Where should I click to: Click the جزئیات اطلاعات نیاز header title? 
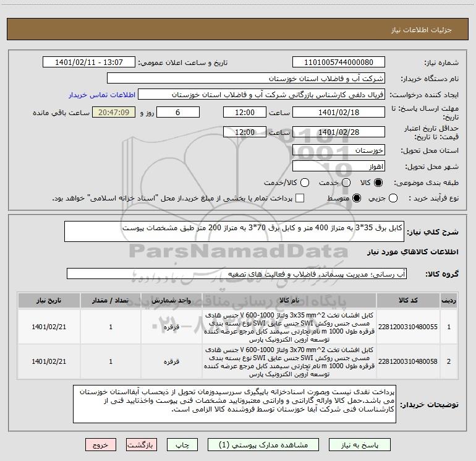(422, 30)
